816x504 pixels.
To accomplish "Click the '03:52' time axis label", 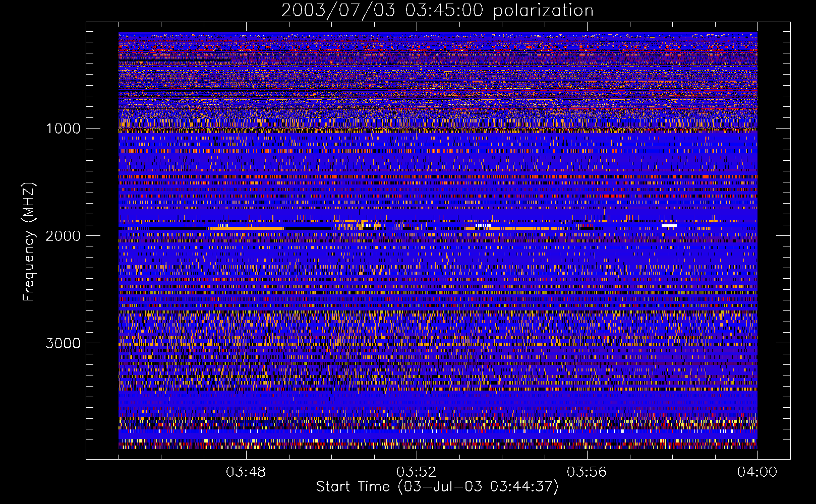I will (416, 472).
